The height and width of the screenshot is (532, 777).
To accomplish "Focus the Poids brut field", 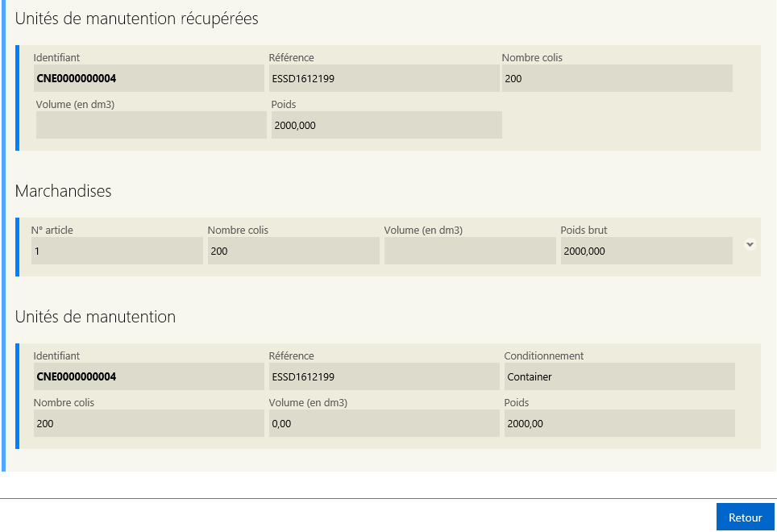I will click(646, 251).
